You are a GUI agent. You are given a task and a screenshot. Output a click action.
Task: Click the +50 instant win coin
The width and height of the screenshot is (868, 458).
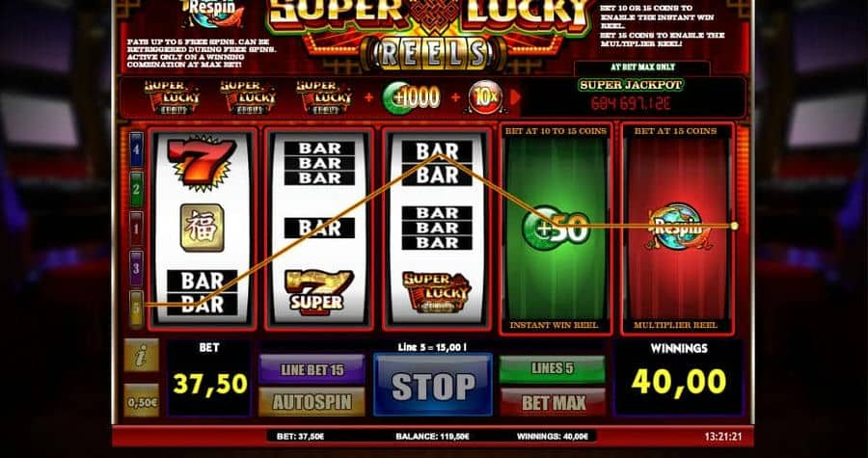point(556,228)
